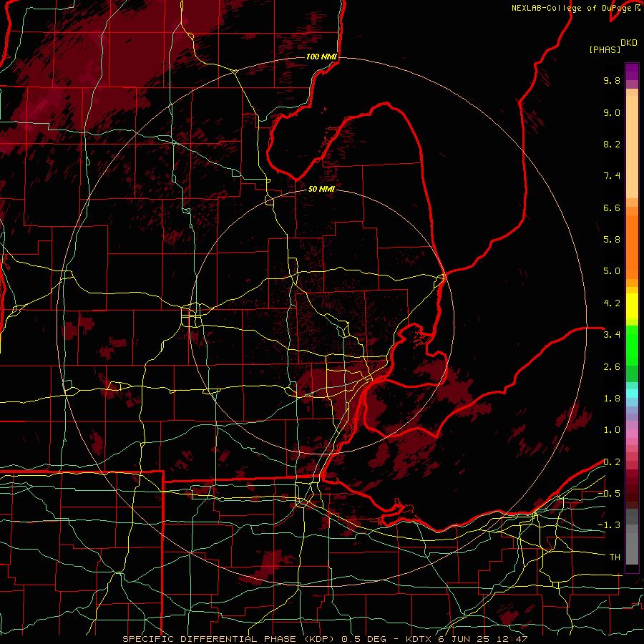Click the KDTX 6 JUN 25 12:47 timestamp
Image resolution: width=644 pixels, height=644 pixels.
tap(467, 639)
